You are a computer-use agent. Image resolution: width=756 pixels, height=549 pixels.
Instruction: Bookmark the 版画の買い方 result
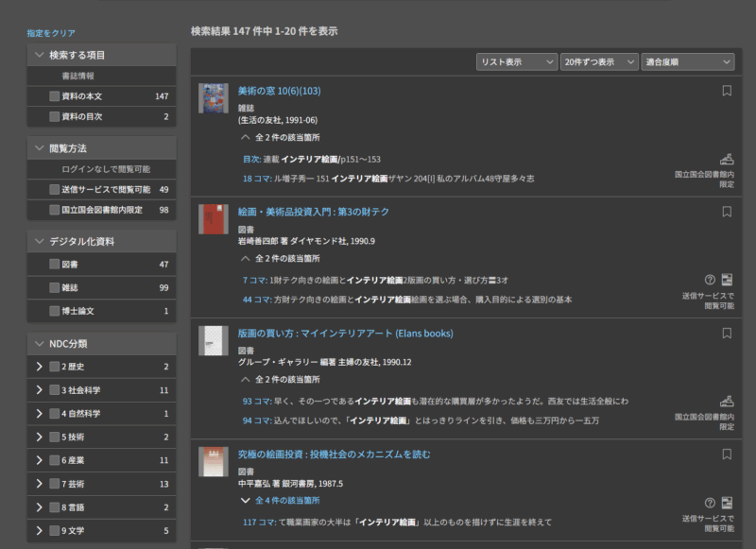point(727,334)
